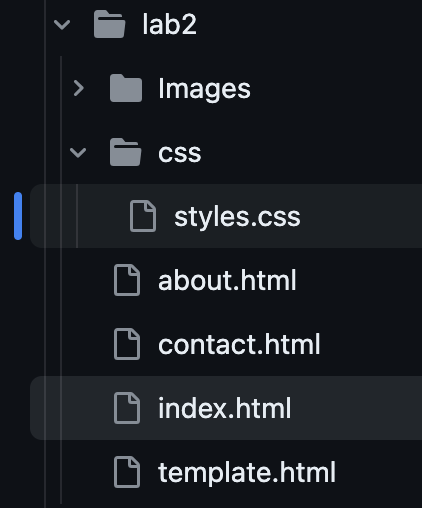The width and height of the screenshot is (422, 508).
Task: Open the Images folder label
Action: click(204, 89)
